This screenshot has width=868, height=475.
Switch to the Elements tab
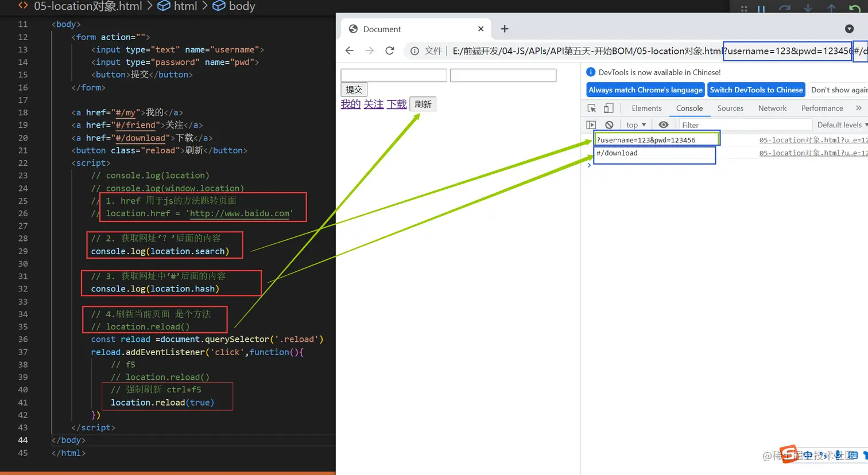pyautogui.click(x=646, y=108)
